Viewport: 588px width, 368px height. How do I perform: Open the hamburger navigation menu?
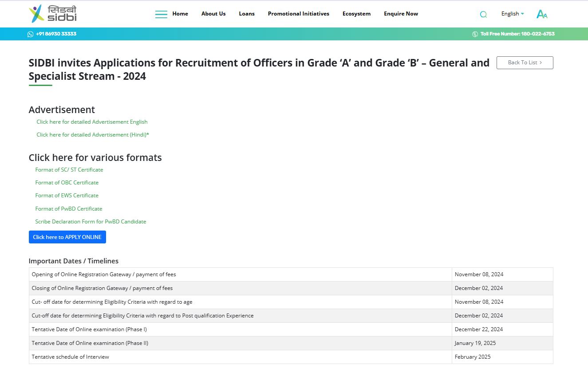[x=161, y=14]
